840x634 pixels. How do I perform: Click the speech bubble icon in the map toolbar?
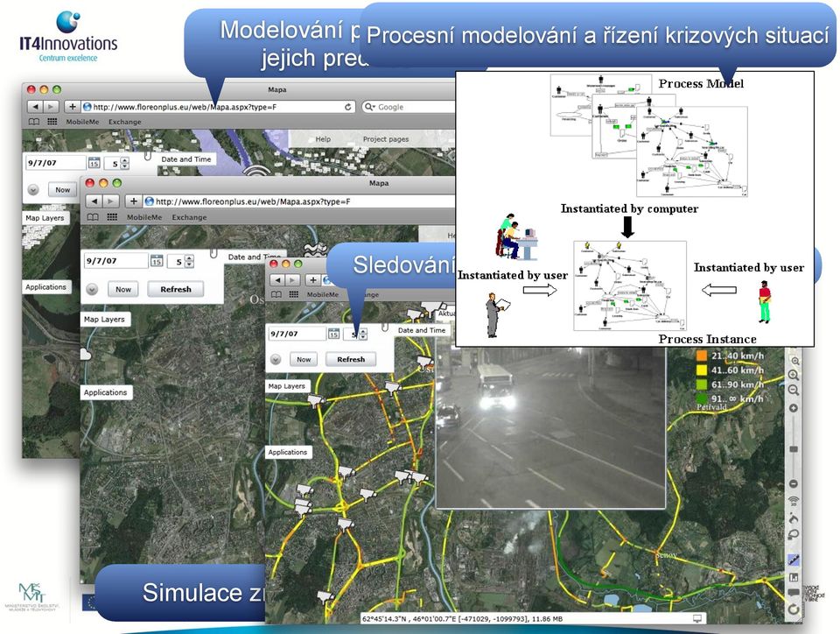point(794,593)
